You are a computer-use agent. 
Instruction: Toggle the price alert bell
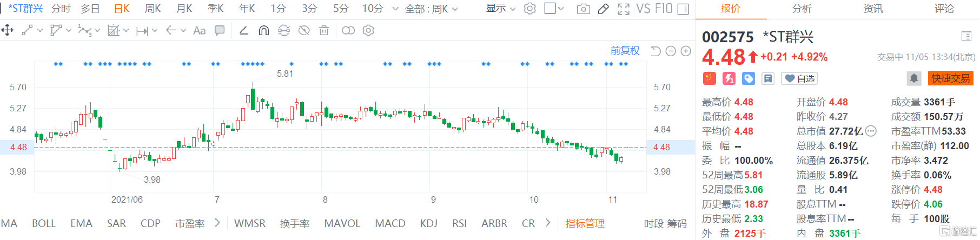click(914, 78)
